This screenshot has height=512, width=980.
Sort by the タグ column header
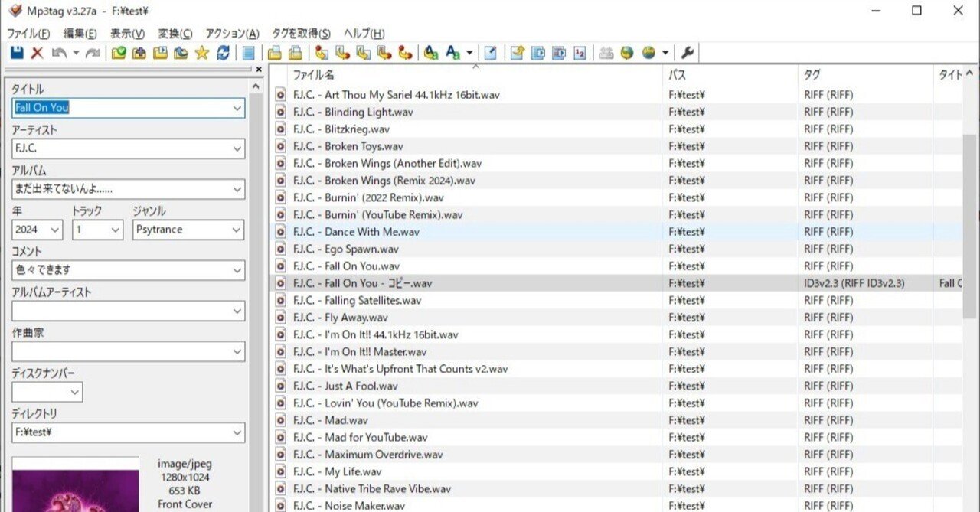click(865, 75)
